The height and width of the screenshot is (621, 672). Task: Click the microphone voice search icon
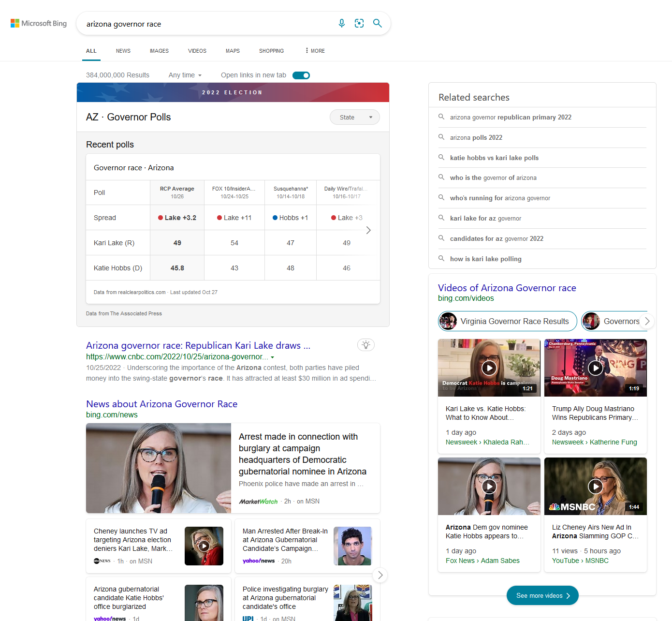click(x=342, y=23)
